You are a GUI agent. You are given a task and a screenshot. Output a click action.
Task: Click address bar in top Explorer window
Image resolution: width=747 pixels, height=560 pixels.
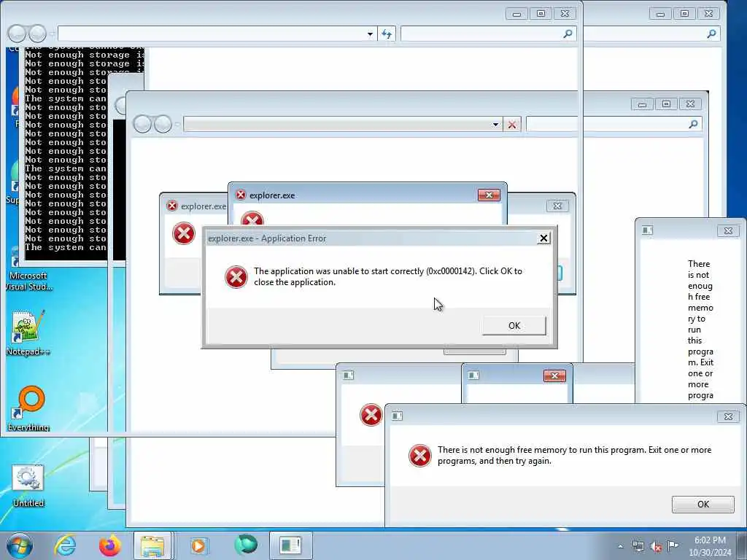click(x=216, y=34)
